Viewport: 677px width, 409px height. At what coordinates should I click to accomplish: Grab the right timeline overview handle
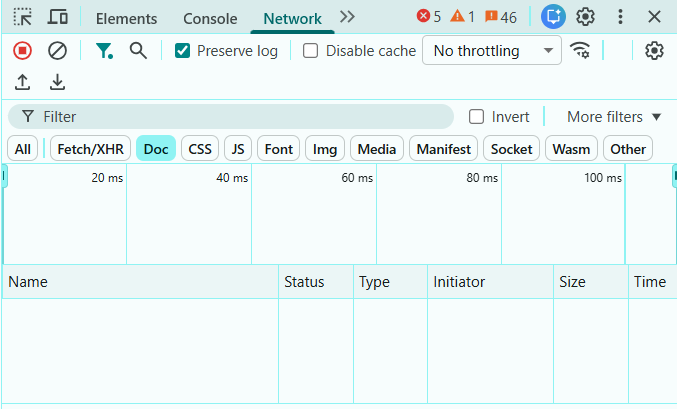pyautogui.click(x=674, y=177)
